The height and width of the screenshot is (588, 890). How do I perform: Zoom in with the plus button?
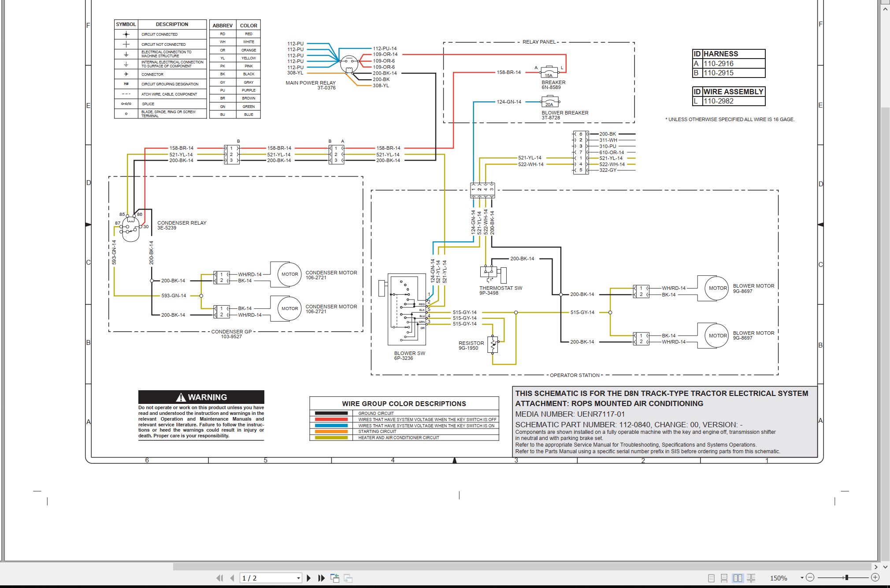click(875, 577)
